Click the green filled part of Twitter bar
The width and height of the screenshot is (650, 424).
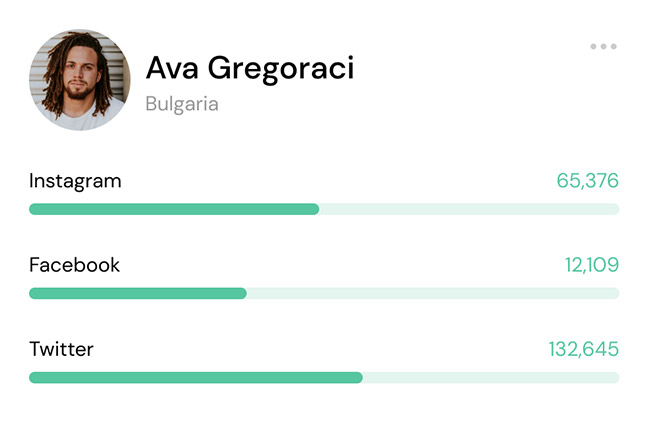coord(196,377)
